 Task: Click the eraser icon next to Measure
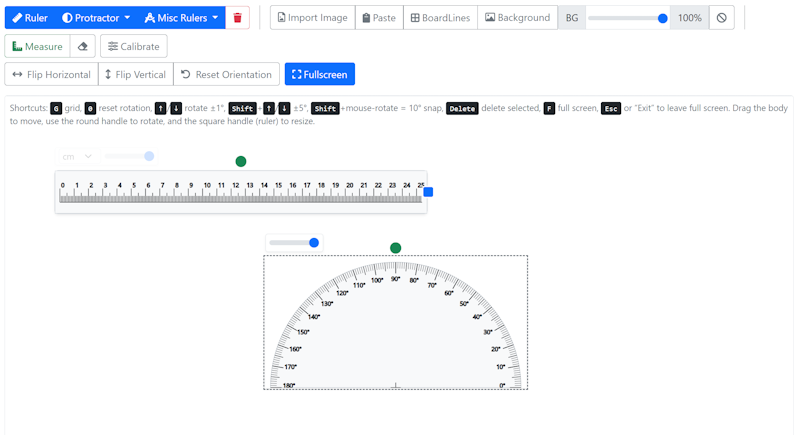[x=83, y=47]
